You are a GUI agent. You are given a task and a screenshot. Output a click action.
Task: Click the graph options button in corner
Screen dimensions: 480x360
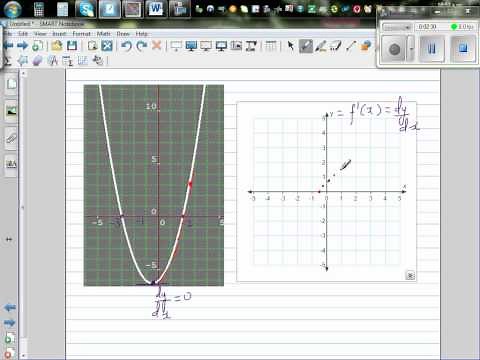[410, 275]
